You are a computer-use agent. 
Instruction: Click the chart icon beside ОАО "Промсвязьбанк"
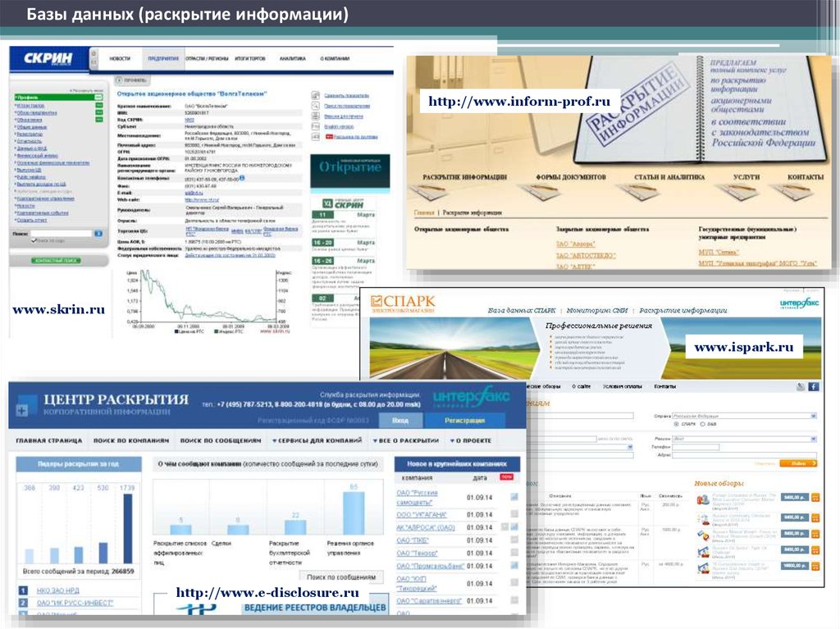tap(514, 565)
